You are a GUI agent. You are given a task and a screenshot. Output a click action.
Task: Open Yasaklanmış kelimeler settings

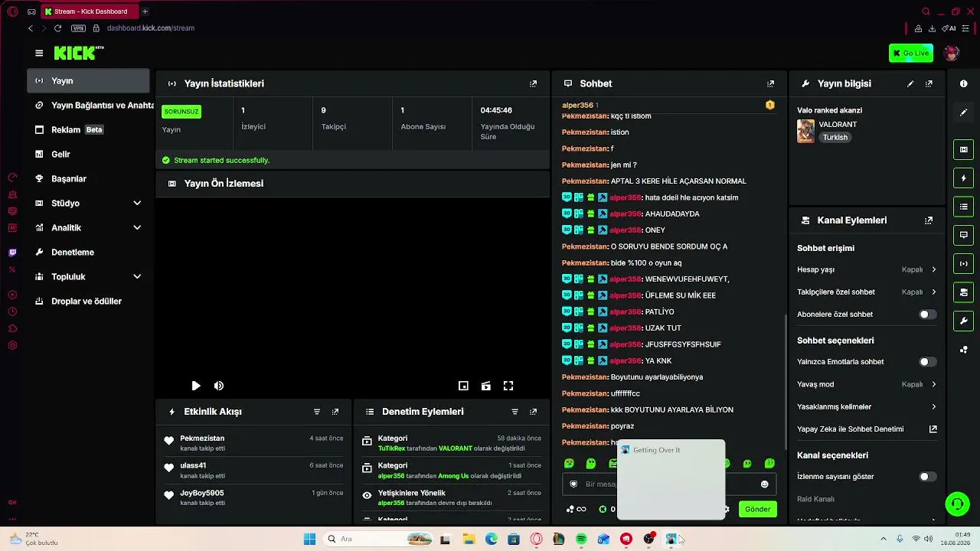(x=867, y=406)
